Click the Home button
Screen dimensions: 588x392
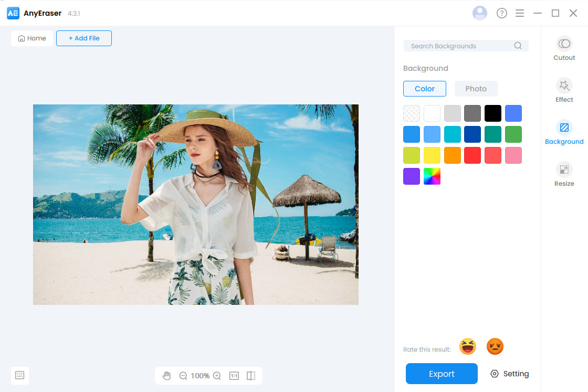32,38
